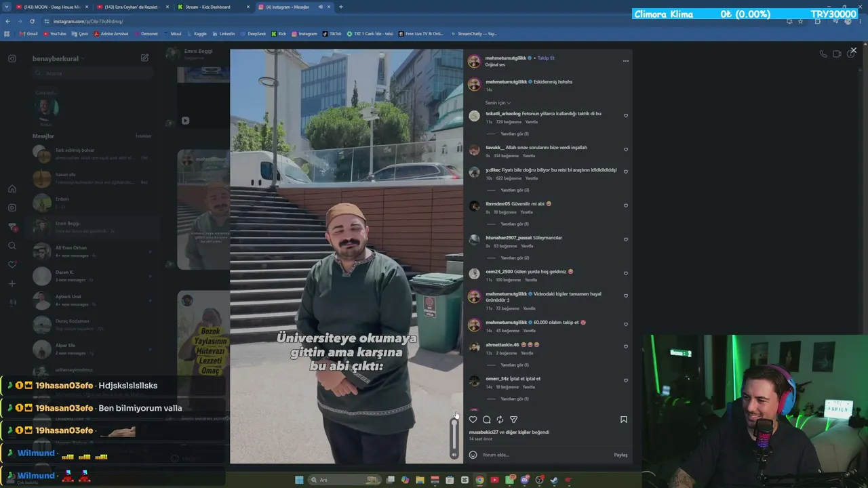The height and width of the screenshot is (488, 868).
Task: Open the Gmail bookmark
Action: (x=28, y=33)
